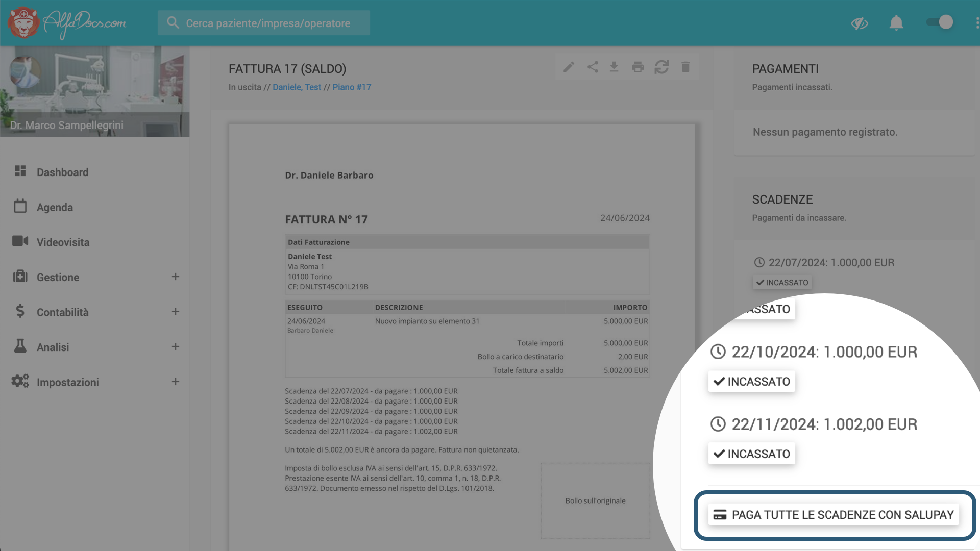Click invoice date 24/06/2024

pos(625,218)
